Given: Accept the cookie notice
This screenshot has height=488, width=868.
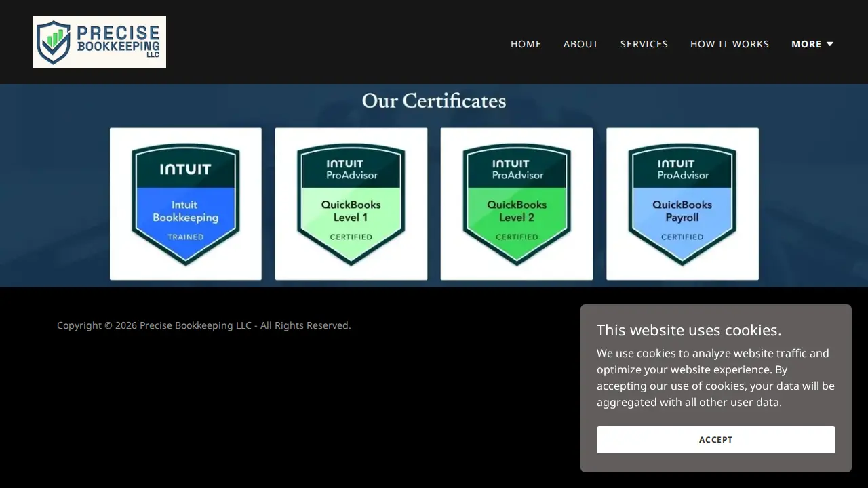Looking at the screenshot, I should tap(716, 440).
